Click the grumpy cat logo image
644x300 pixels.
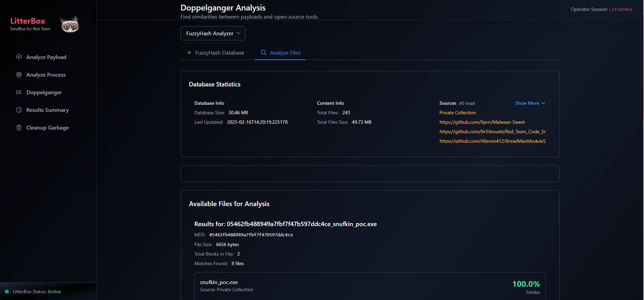pyautogui.click(x=70, y=24)
